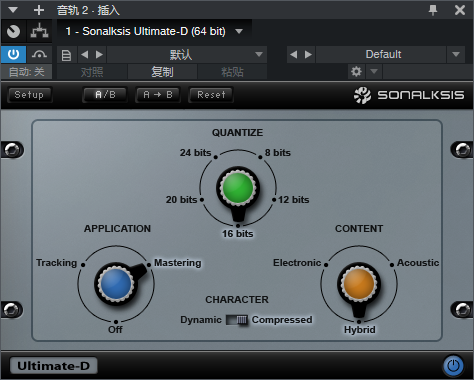Image resolution: width=474 pixels, height=380 pixels.
Task: Click the 粘贴 paste button
Action: 232,72
